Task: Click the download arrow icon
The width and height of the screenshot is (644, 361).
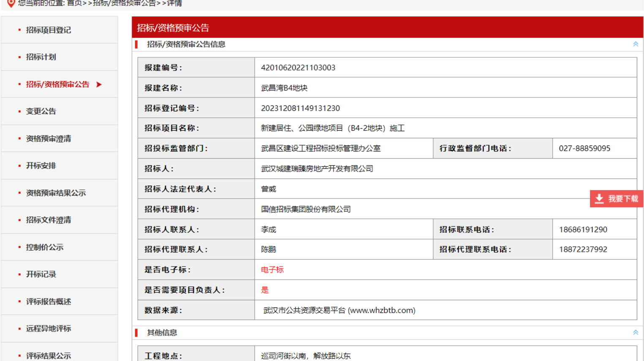Action: pos(599,199)
